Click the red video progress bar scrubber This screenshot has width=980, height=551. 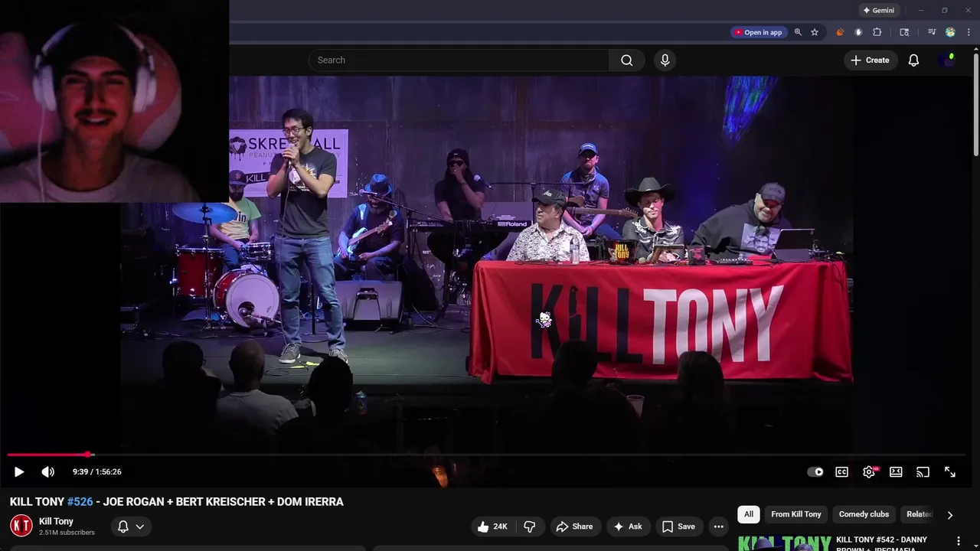[88, 455]
